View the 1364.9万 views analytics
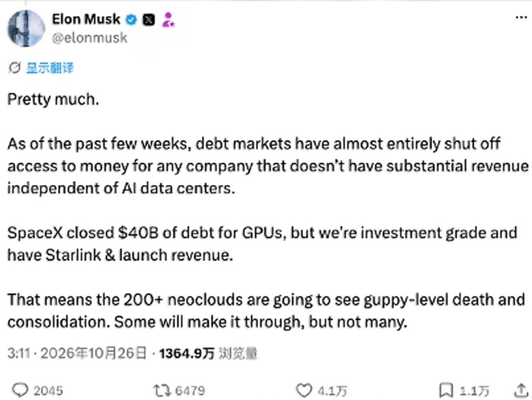532x400 pixels. click(208, 353)
